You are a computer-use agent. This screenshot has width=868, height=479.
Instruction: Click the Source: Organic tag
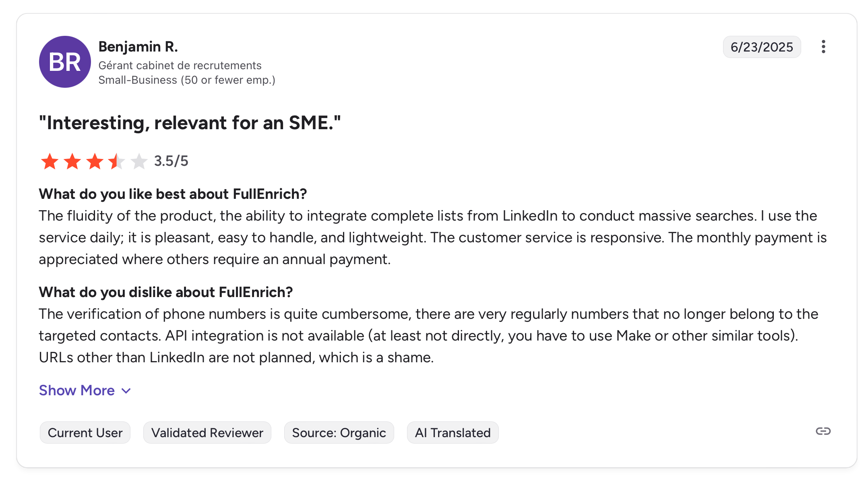coord(339,433)
